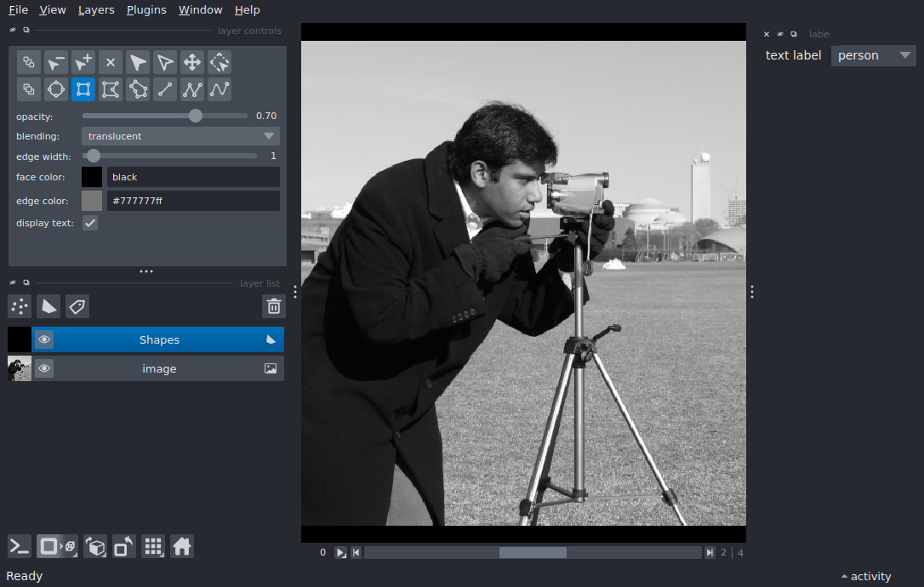This screenshot has width=924, height=587.
Task: Toggle visibility of the image layer
Action: click(x=44, y=368)
